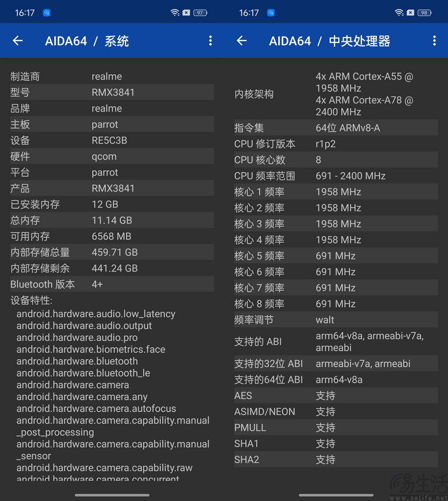Select the 核心 2 频率 row
The image size is (448, 501).
(336, 207)
